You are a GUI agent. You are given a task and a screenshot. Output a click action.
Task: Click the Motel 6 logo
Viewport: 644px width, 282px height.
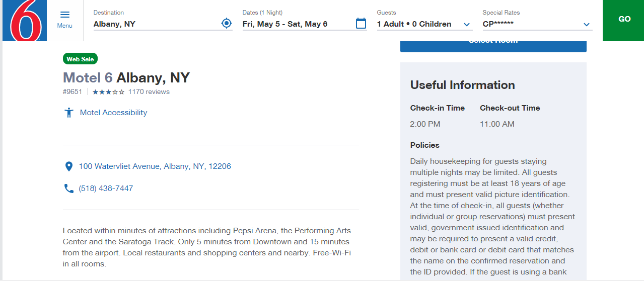(x=24, y=20)
